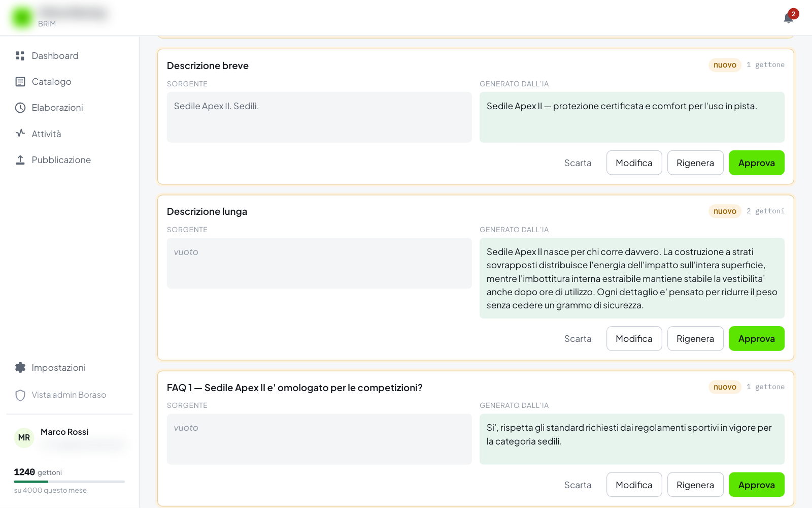Discard the Descrizione lunga suggestion
Image resolution: width=812 pixels, height=508 pixels.
578,339
